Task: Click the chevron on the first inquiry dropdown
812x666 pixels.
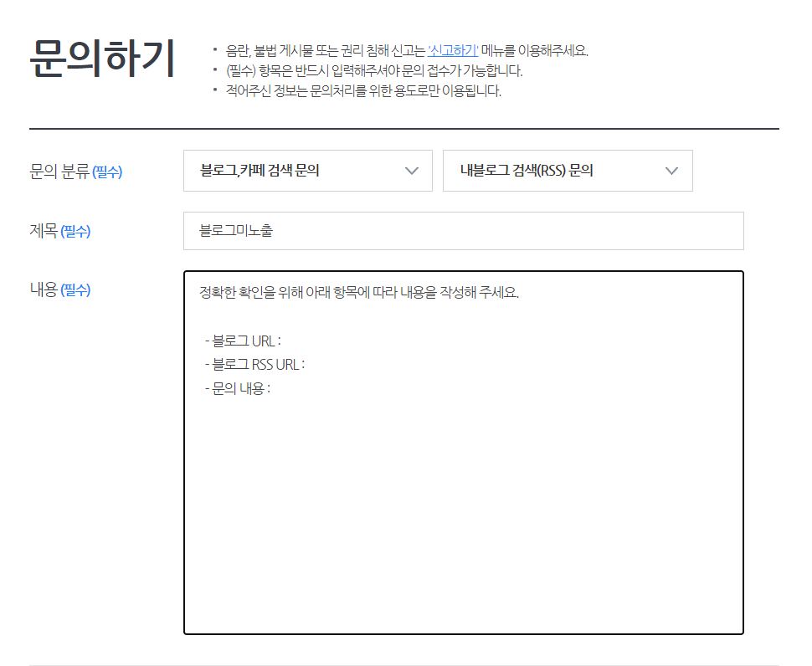Action: pos(411,171)
